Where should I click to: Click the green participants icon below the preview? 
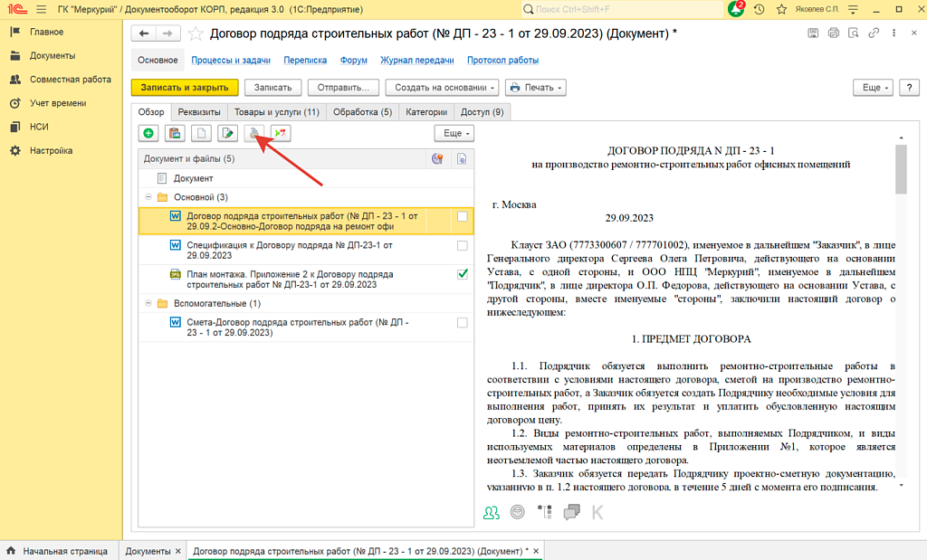pos(491,513)
